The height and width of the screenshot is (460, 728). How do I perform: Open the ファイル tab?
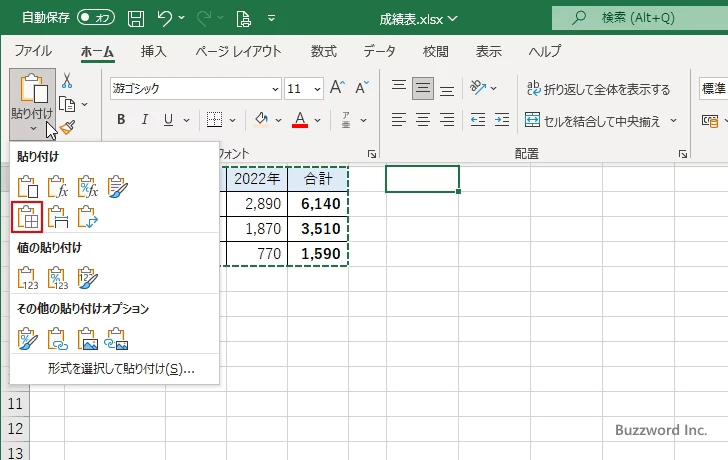click(33, 51)
